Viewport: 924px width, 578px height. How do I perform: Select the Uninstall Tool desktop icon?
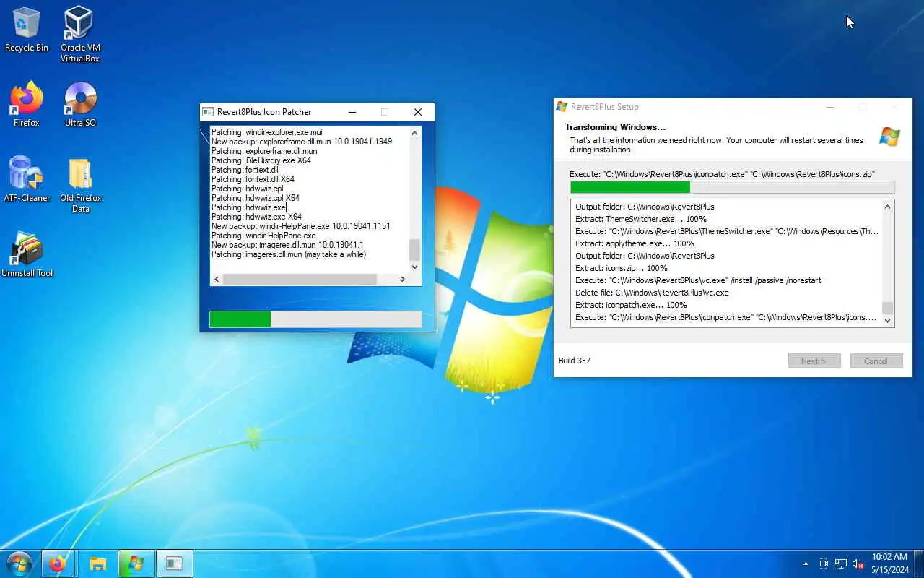point(27,254)
